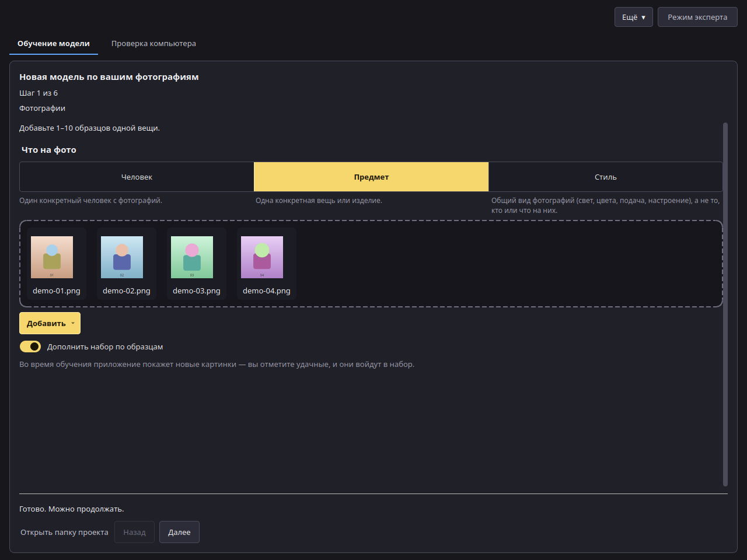Click the title Новая модель по вашим фотографиям

(109, 77)
